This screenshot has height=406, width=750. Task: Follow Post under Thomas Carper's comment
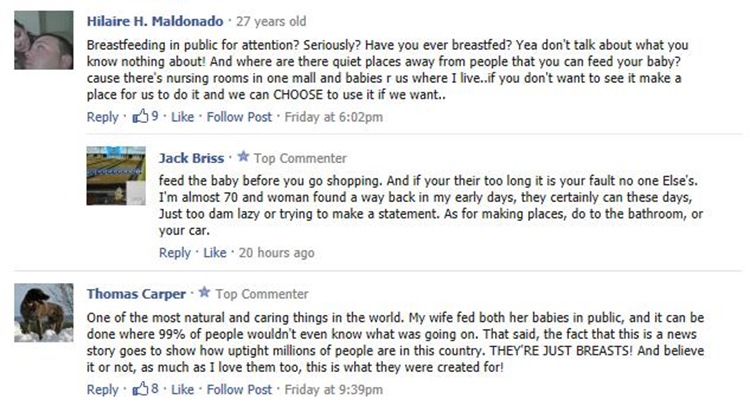coord(238,389)
